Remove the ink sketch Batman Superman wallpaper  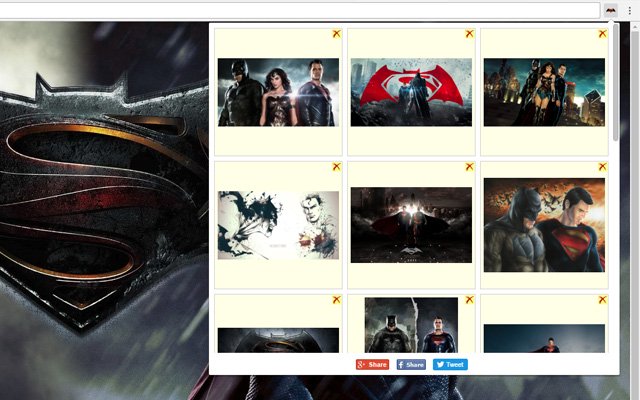(x=336, y=167)
